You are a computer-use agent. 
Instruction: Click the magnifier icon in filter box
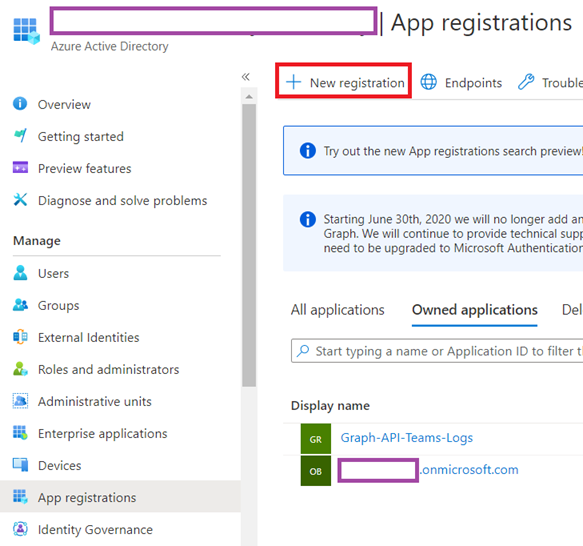pos(303,350)
